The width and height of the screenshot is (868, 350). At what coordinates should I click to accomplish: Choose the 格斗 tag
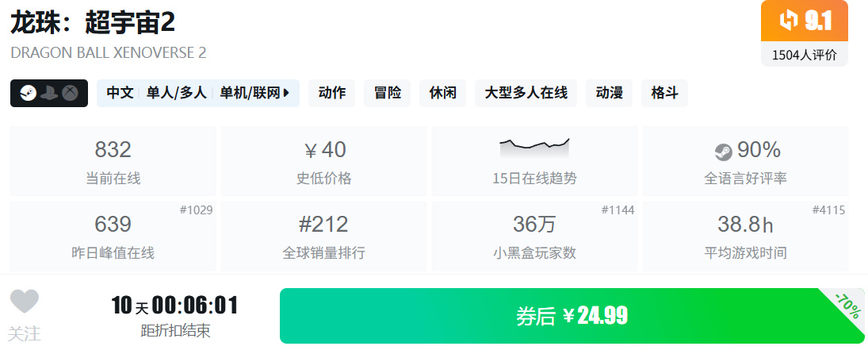point(664,93)
